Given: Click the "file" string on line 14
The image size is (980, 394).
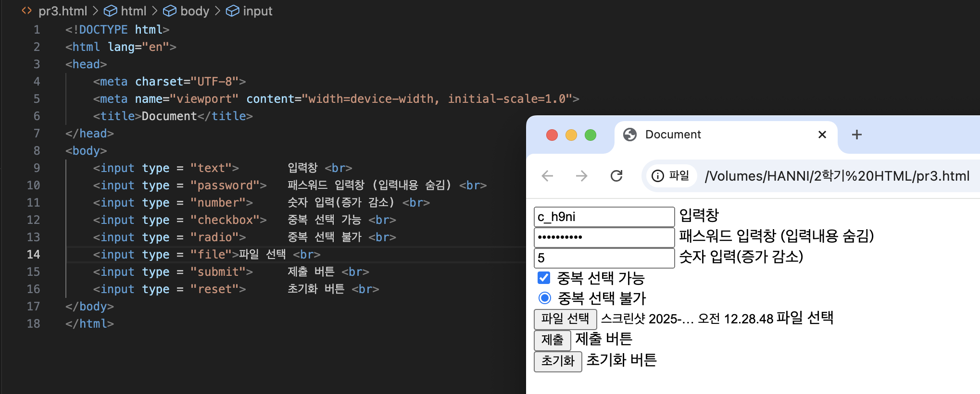Looking at the screenshot, I should [x=211, y=254].
